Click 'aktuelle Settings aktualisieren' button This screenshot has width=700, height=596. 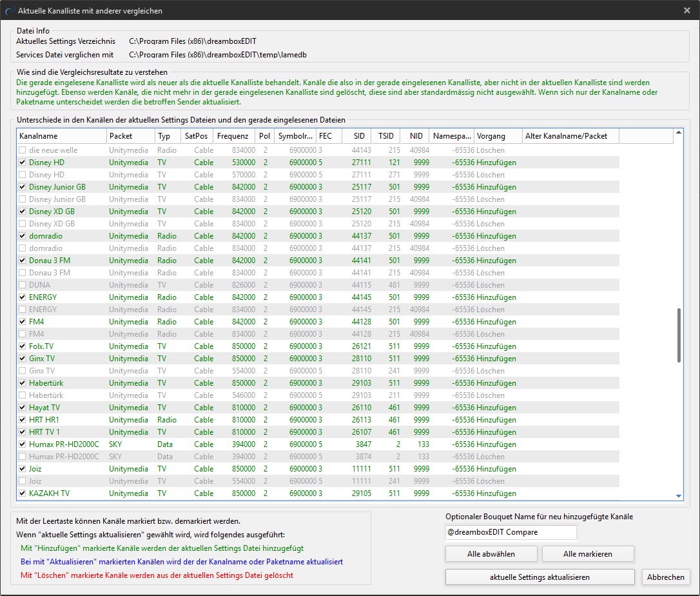tap(540, 577)
